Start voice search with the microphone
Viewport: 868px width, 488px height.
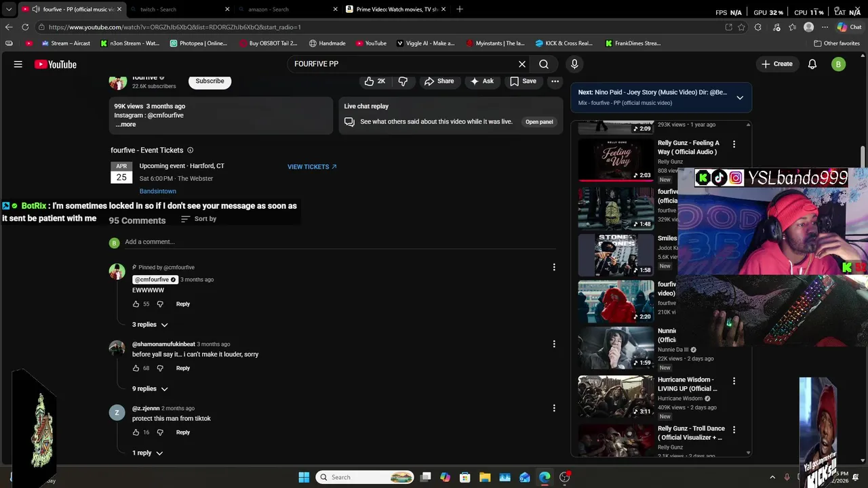tap(574, 64)
